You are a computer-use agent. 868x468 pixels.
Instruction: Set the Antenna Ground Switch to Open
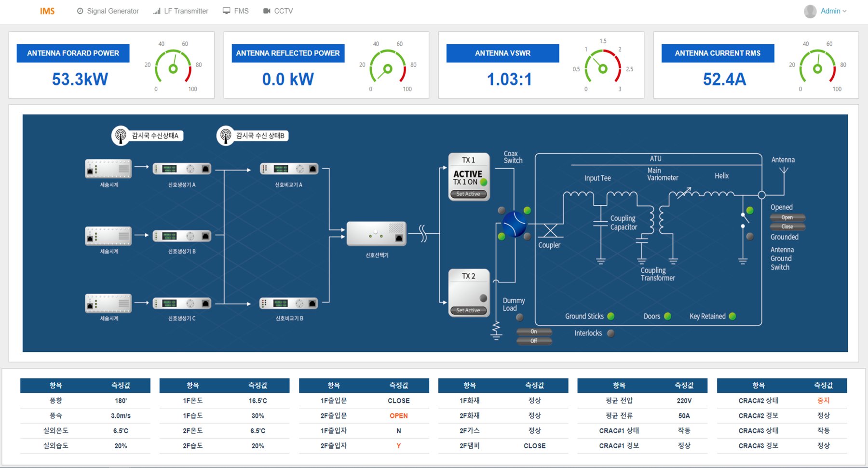(x=787, y=217)
